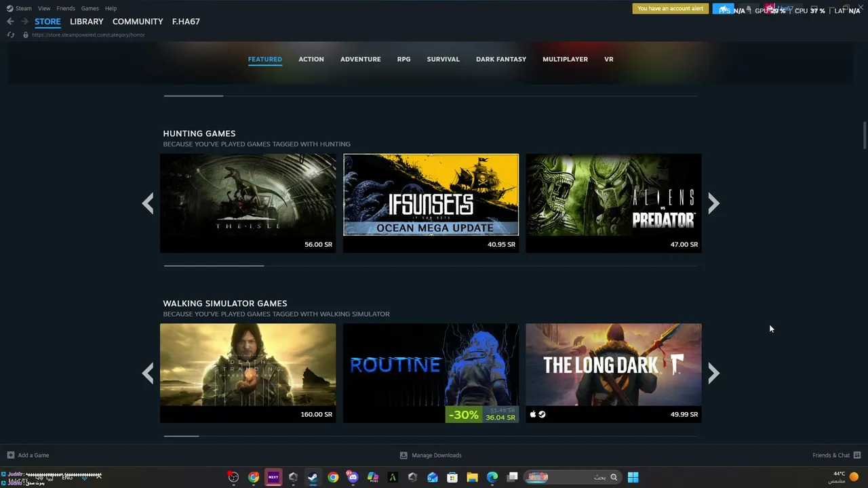Image resolution: width=868 pixels, height=488 pixels.
Task: Open the Death Stranding game capsule
Action: coord(248,373)
